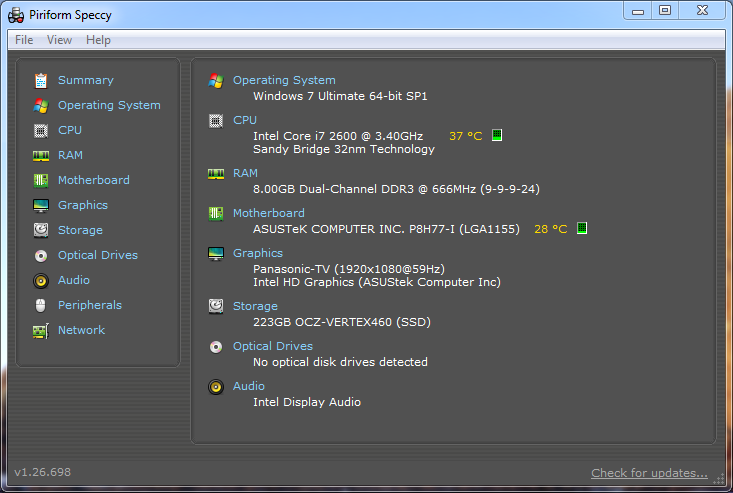The image size is (733, 493).
Task: Select the Storage drive icon in sidebar
Action: [x=41, y=230]
